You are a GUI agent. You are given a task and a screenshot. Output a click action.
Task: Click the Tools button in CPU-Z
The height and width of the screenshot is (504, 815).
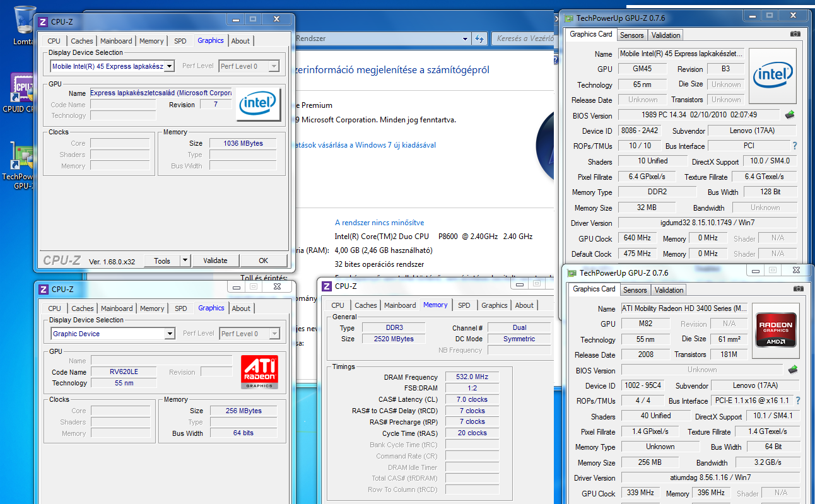click(162, 261)
